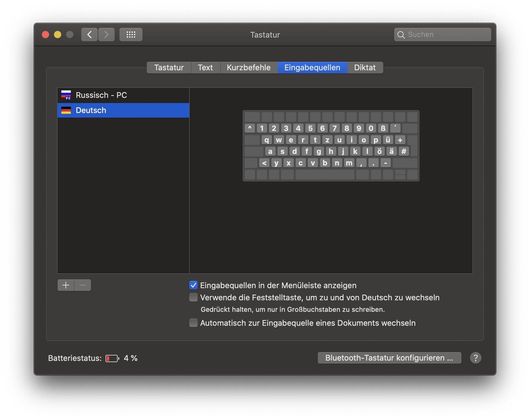The height and width of the screenshot is (420, 530).
Task: Switch to the Tastatur tab
Action: pos(169,68)
